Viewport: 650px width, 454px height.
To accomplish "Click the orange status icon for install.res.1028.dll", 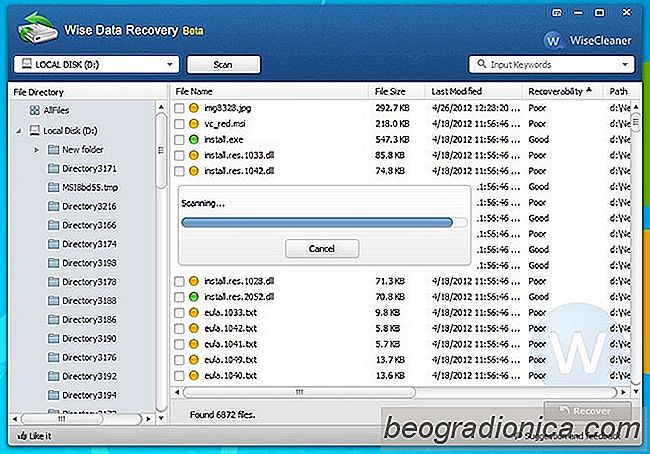I will point(194,281).
